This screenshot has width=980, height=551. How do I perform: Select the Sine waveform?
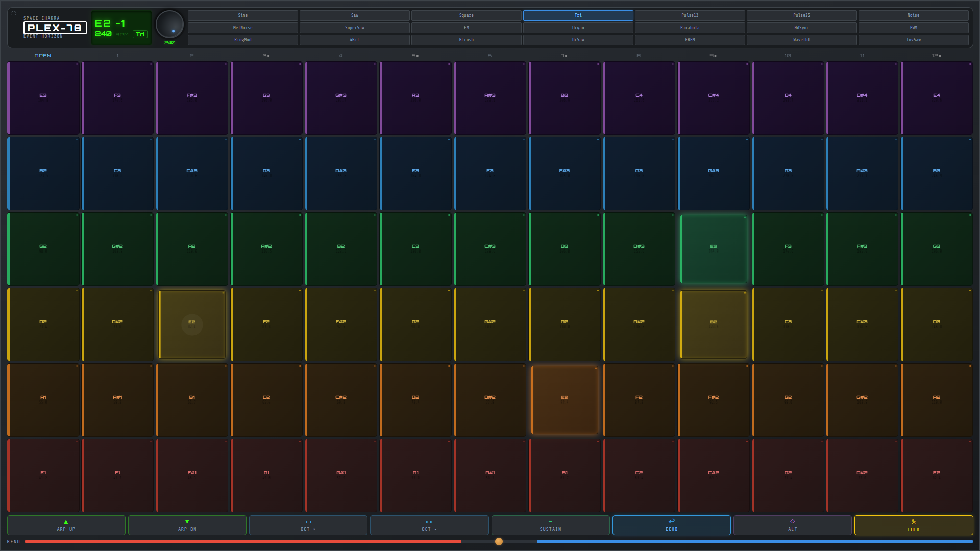click(242, 15)
